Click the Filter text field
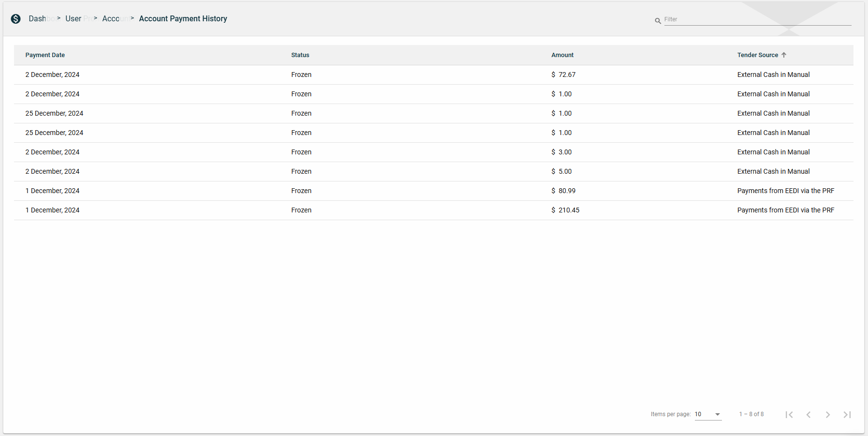 [757, 19]
